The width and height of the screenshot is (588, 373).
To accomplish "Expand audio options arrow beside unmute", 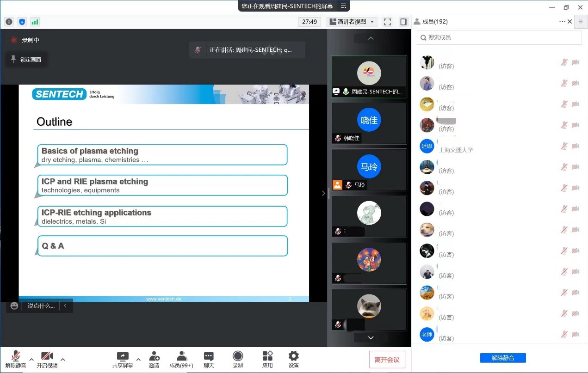I will coord(31,359).
